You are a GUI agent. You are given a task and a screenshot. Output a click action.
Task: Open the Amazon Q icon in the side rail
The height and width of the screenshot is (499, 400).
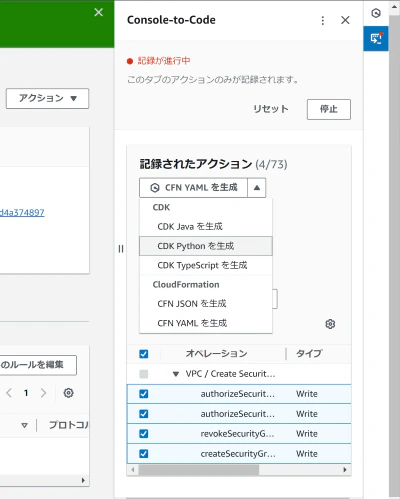(x=376, y=13)
